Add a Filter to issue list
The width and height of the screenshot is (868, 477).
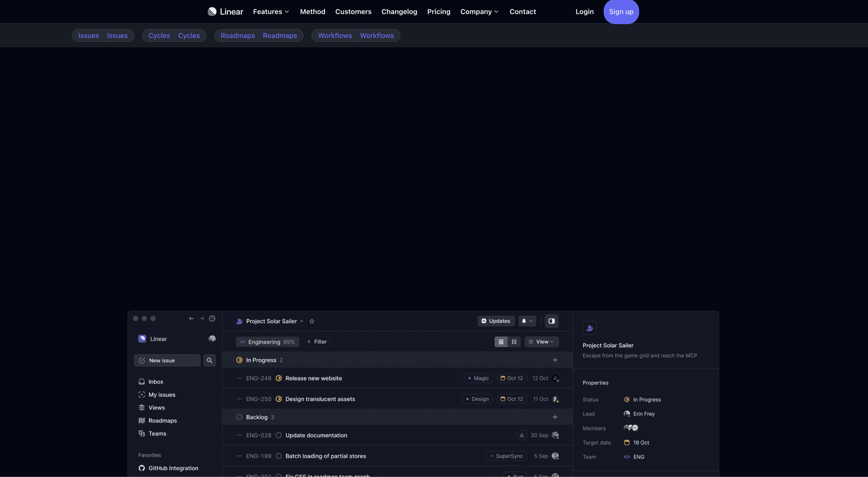pyautogui.click(x=317, y=342)
